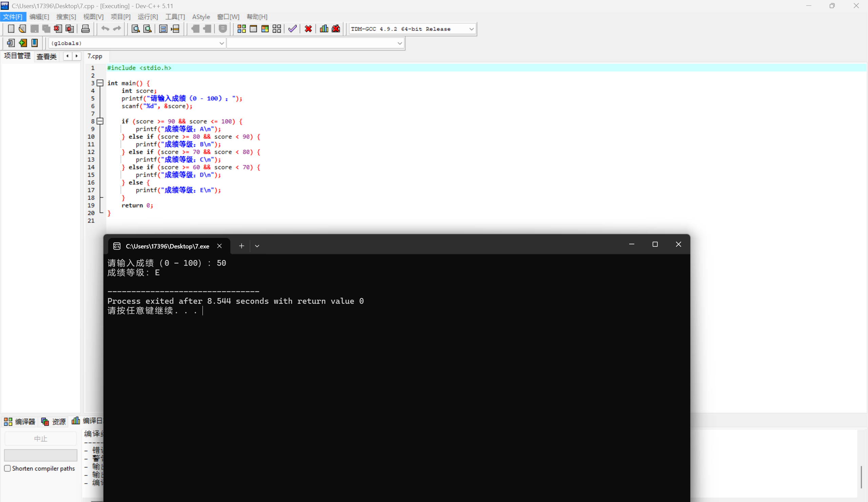
Task: Toggle Shorten compiler paths checkbox
Action: pyautogui.click(x=7, y=468)
